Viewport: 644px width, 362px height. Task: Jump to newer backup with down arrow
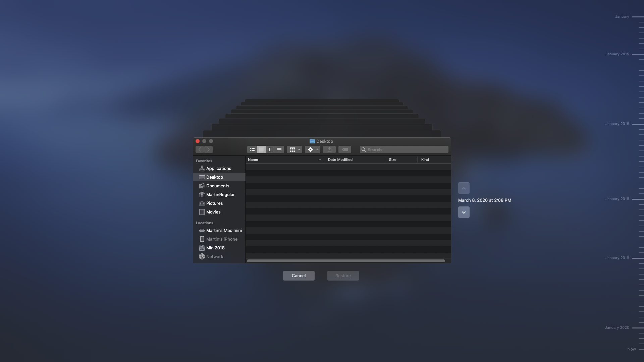click(x=464, y=213)
